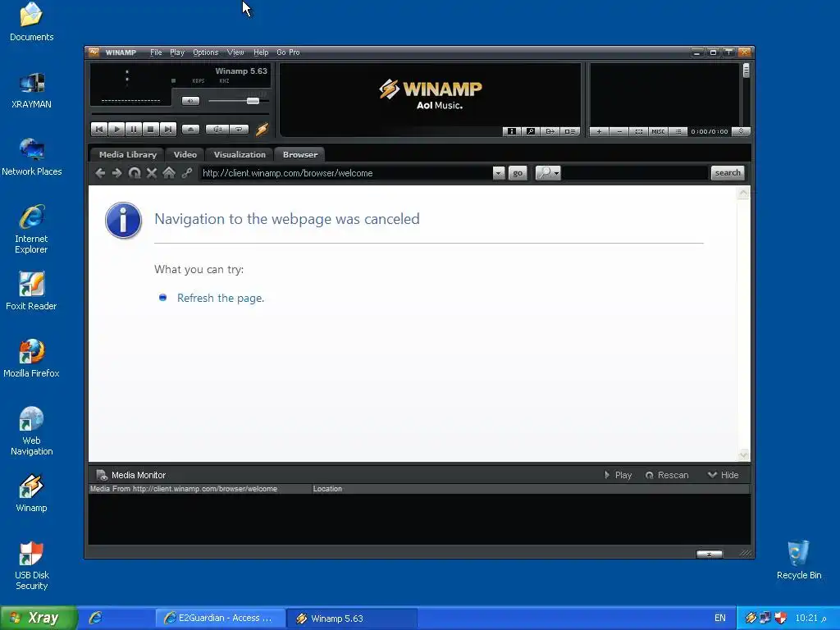Open the File menu
Viewport: 840px width, 630px height.
tap(156, 52)
